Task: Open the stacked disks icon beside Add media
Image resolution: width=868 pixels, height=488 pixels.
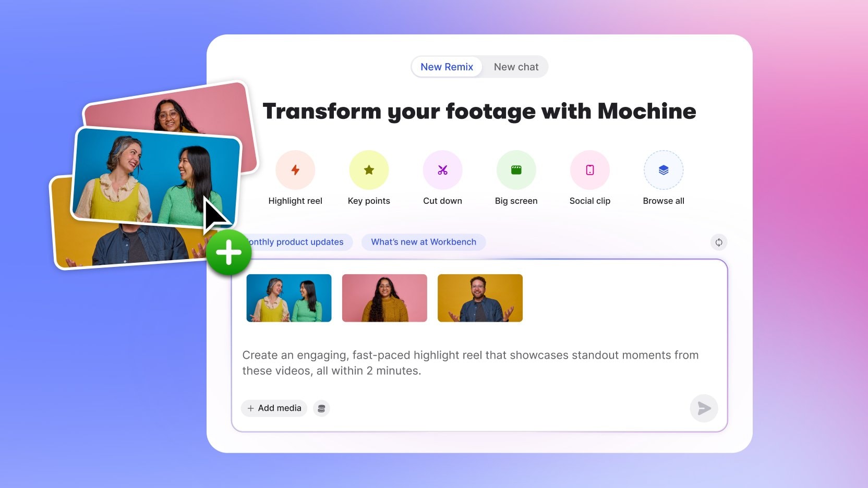Action: 321,408
